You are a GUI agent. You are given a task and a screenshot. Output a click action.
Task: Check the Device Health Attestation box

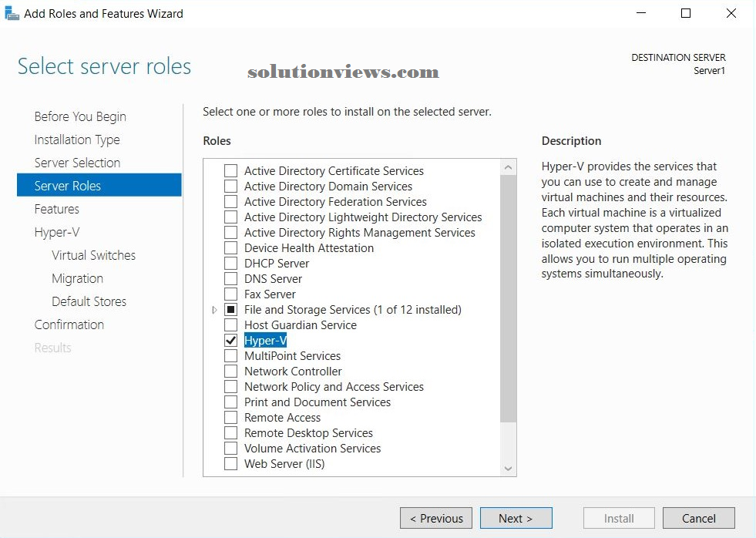231,247
